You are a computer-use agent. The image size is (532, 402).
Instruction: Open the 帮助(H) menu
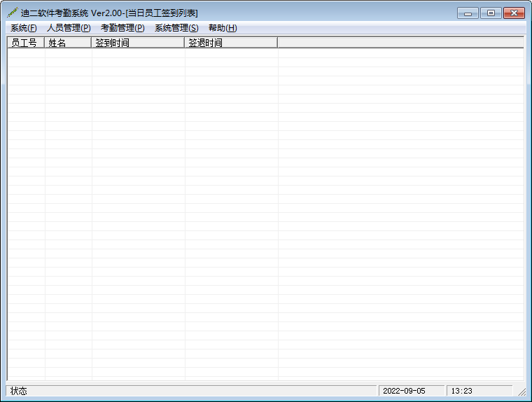tap(223, 28)
